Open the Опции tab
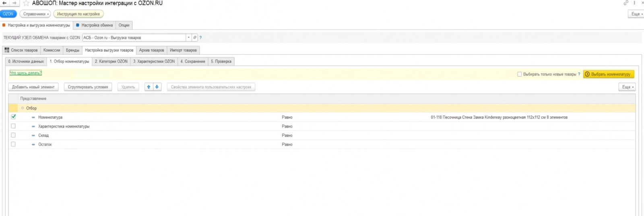Viewport: 644px width, 216px height. click(124, 25)
